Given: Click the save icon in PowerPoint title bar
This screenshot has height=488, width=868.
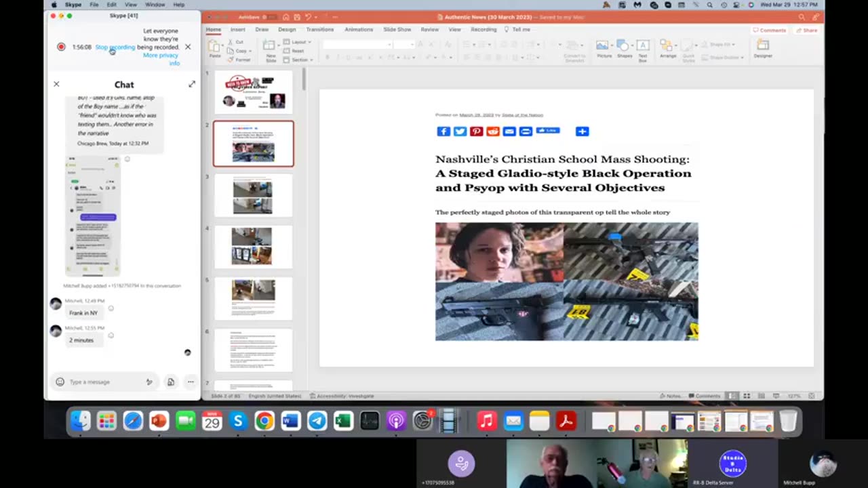Looking at the screenshot, I should (x=298, y=17).
